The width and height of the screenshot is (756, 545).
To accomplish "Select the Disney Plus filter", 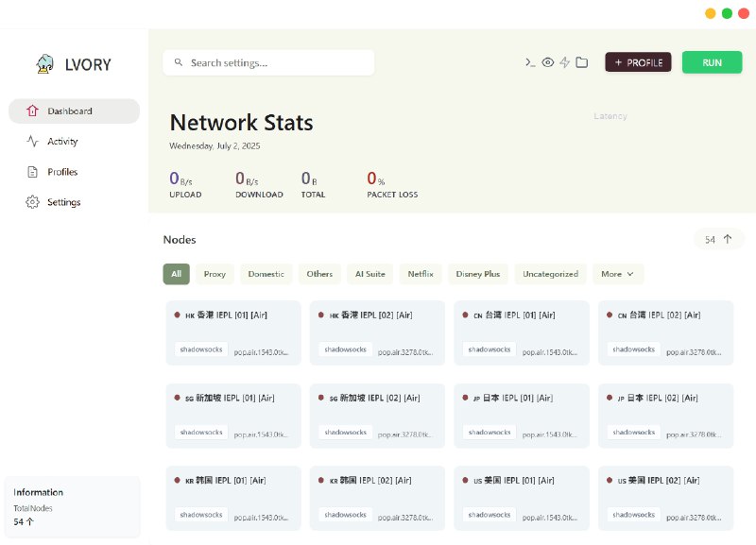I will click(477, 274).
